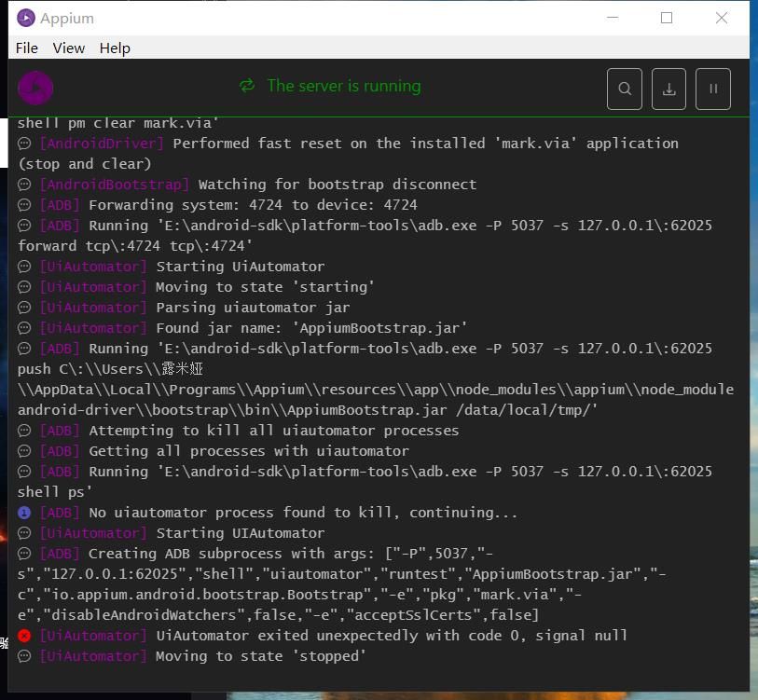Open the search logs magnifier button
Screen dimensions: 758x700
[625, 89]
